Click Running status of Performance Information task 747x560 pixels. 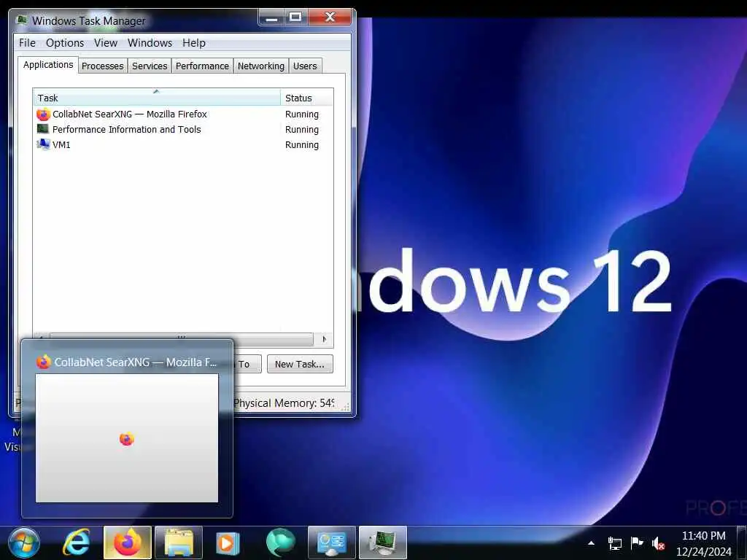tap(301, 130)
